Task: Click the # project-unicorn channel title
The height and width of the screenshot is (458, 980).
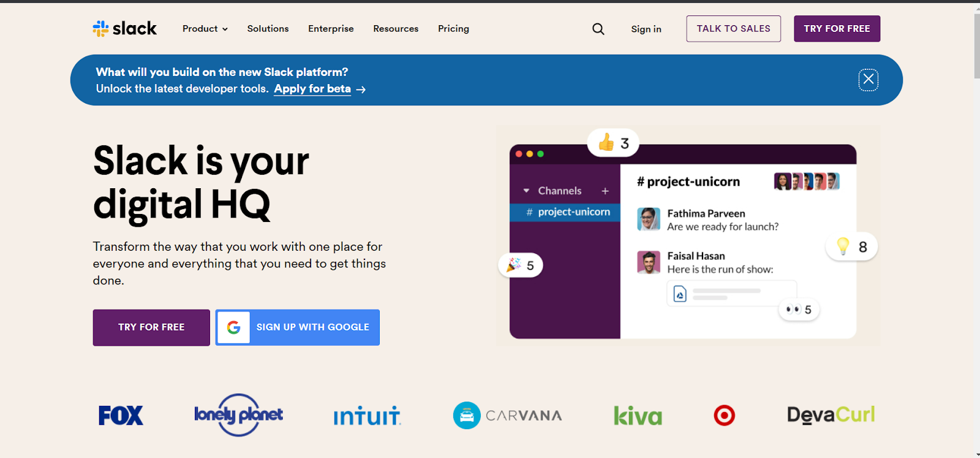Action: click(x=688, y=181)
